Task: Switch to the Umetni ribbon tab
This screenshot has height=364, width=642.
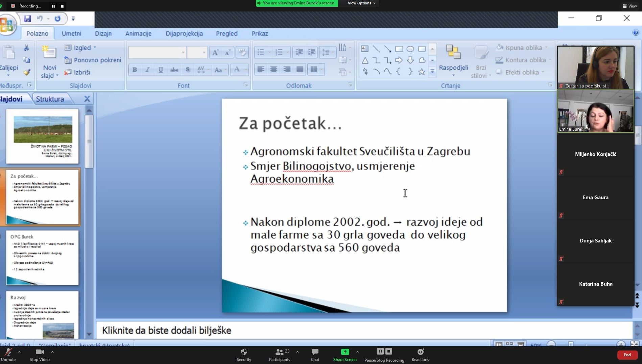Action: click(x=71, y=33)
